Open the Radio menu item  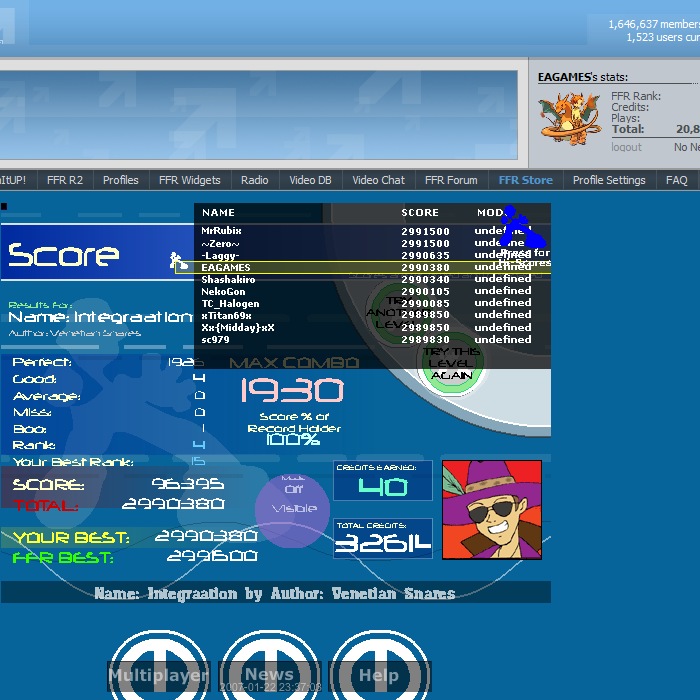[x=255, y=180]
